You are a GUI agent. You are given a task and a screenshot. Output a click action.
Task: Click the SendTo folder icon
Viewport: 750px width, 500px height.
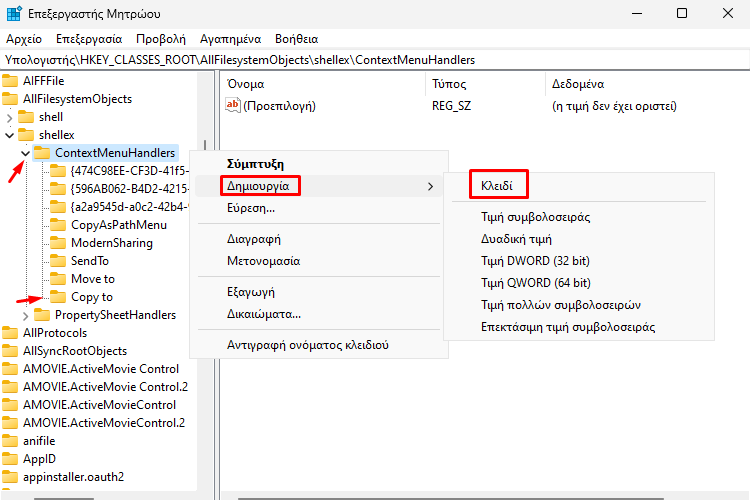58,261
